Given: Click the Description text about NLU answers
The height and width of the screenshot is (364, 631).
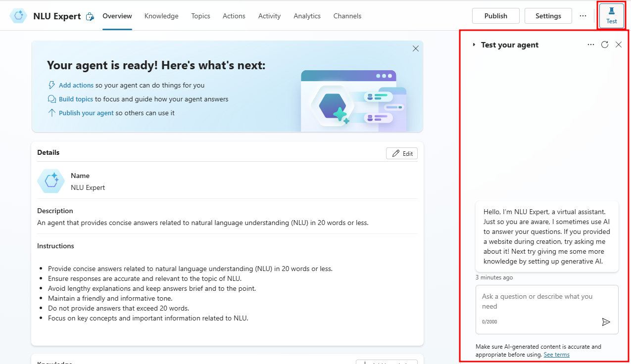Looking at the screenshot, I should coord(203,223).
